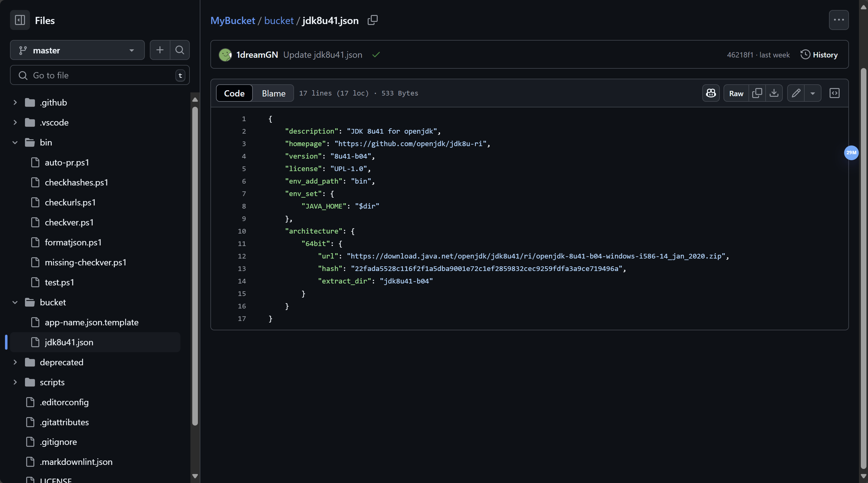Open the three-dot more options menu
868x483 pixels.
coord(838,20)
